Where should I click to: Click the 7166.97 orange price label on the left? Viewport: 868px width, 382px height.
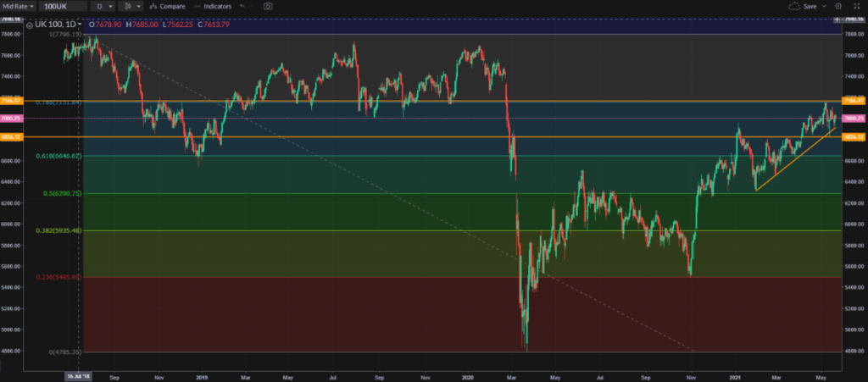[x=11, y=101]
